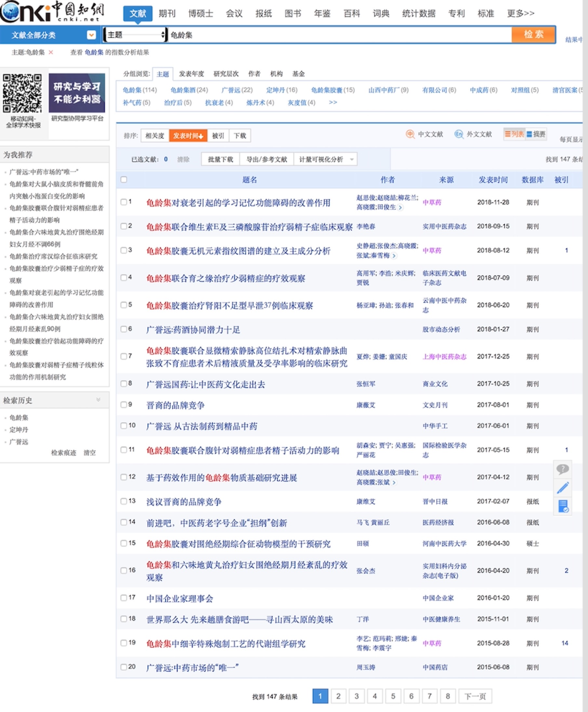Viewport: 588px width, 712px height.
Task: Remove the 主题:龟龄集 filter with red X
Action: 51,52
